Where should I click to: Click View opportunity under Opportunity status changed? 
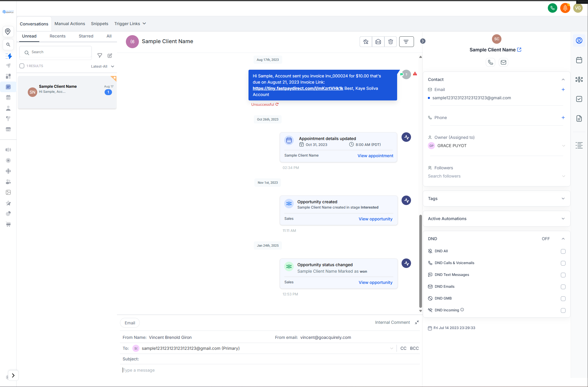376,282
